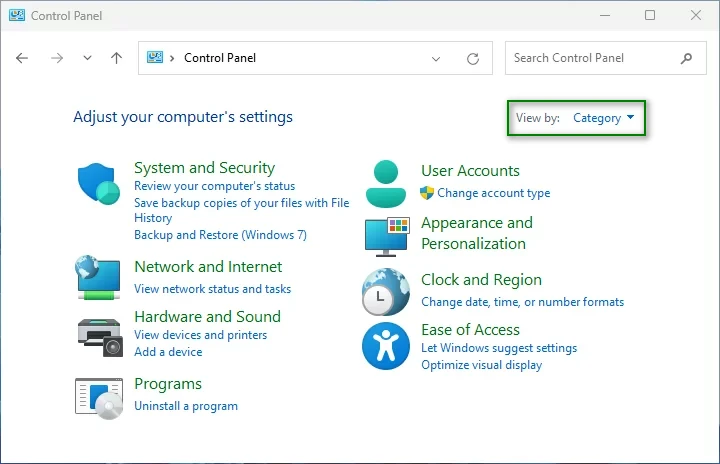Click the Appearance and Personalization monitor icon

click(387, 237)
